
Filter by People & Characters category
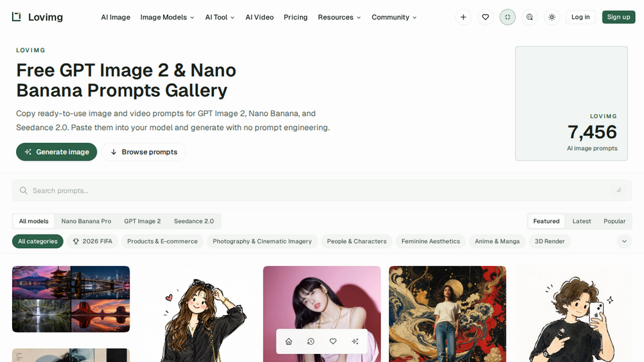tap(356, 241)
